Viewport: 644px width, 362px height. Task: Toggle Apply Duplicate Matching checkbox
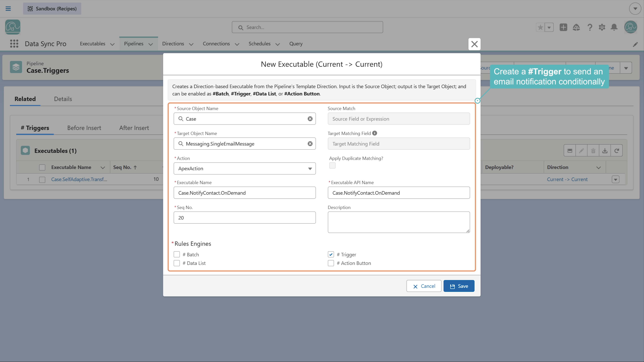(332, 165)
